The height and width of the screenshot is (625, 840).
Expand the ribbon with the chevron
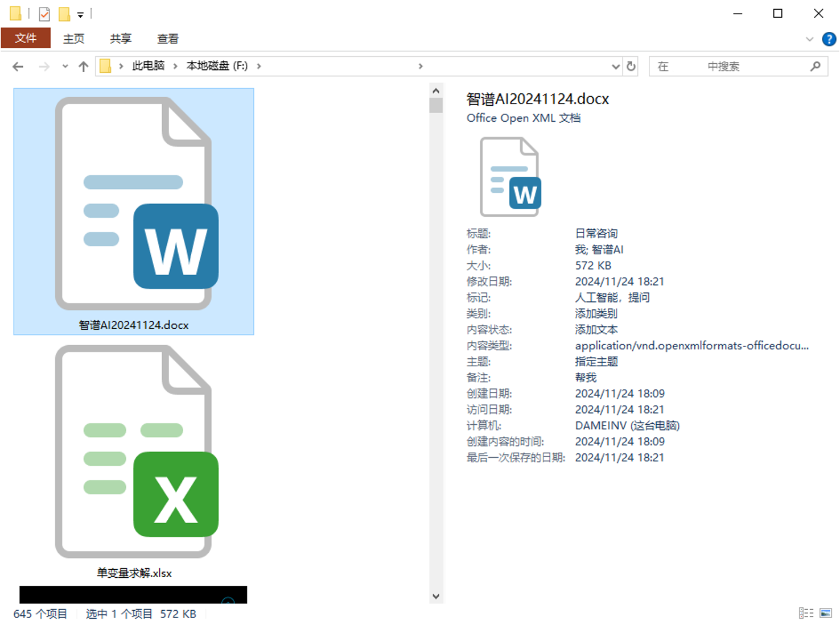pos(809,39)
